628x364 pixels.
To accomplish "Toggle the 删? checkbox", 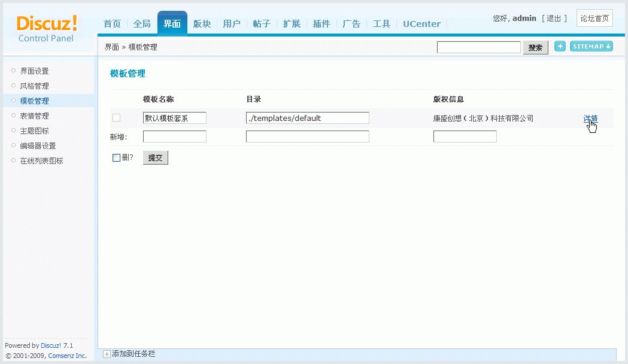I will pos(117,158).
